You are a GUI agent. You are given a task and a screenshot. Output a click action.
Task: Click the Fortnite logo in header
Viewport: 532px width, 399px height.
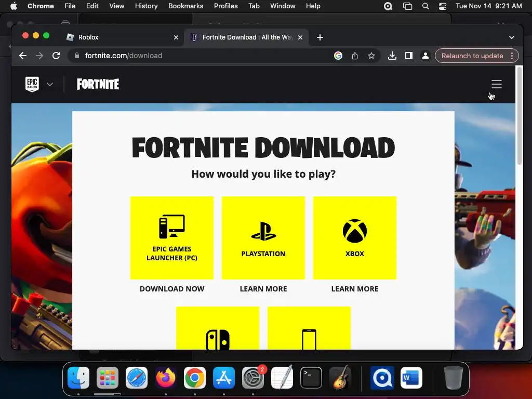click(x=98, y=84)
